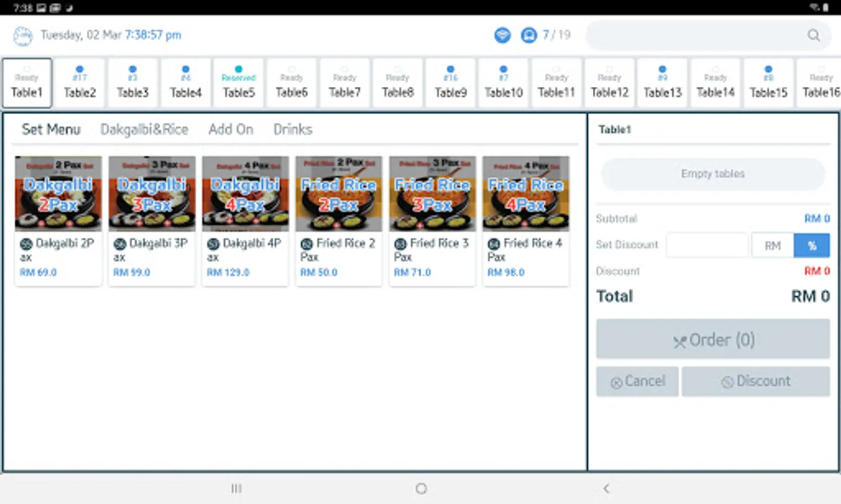The image size is (841, 504).
Task: Click the '7 / 19' table count
Action: pyautogui.click(x=556, y=35)
